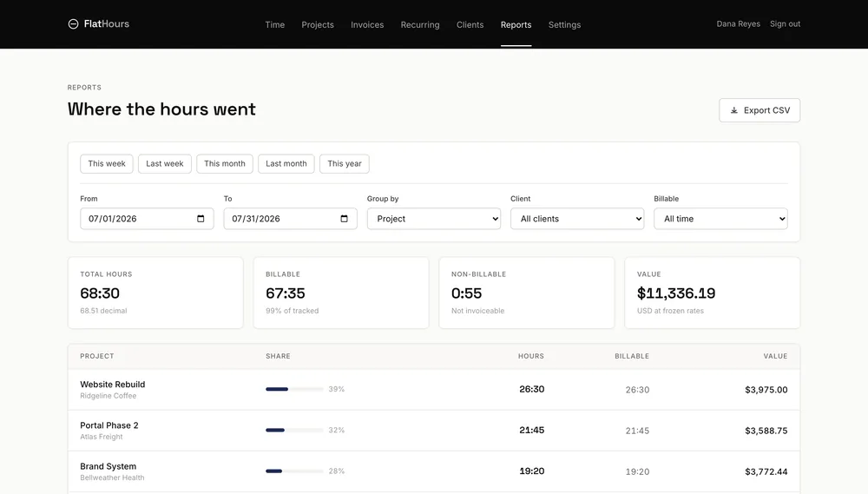The height and width of the screenshot is (494, 868).
Task: Click the Portal Phase 2 share bar
Action: pos(294,431)
